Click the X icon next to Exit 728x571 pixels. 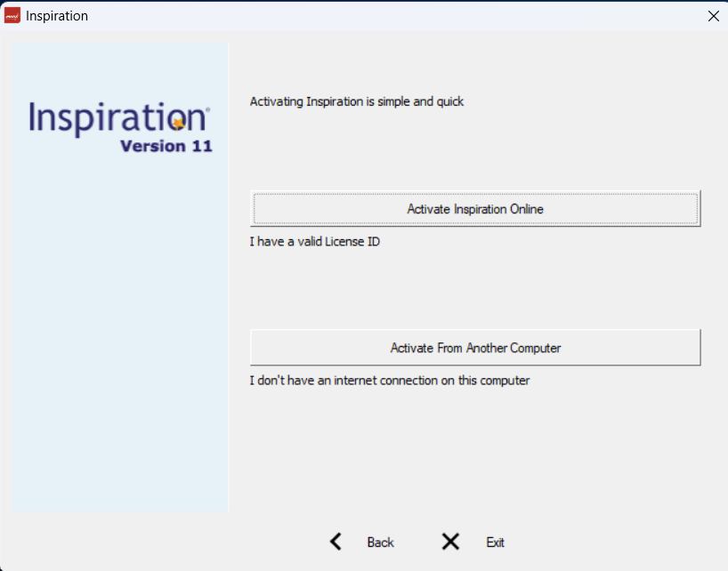(x=450, y=542)
